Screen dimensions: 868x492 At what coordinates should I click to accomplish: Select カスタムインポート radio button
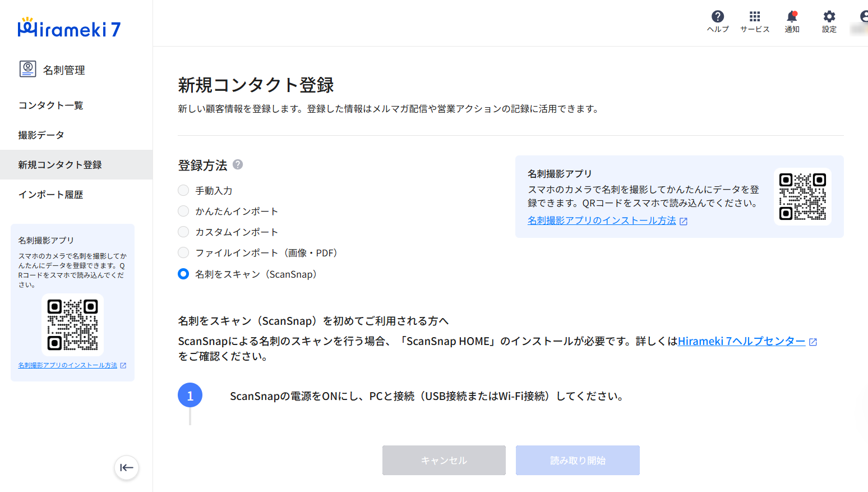(x=183, y=232)
